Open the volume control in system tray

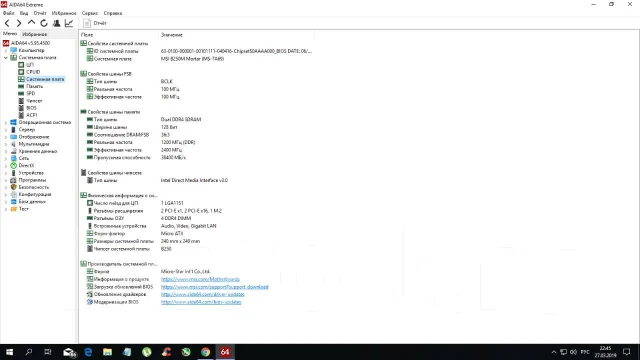(x=573, y=352)
